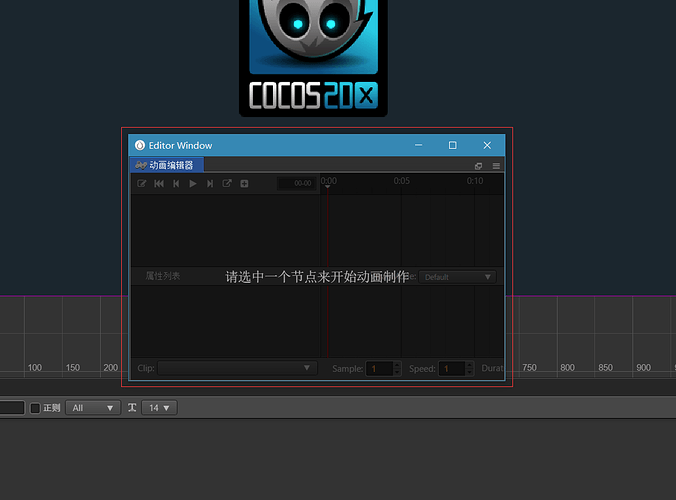Image resolution: width=676 pixels, height=500 pixels.
Task: Click the timeline playhead marker at 0:00
Action: 328,186
